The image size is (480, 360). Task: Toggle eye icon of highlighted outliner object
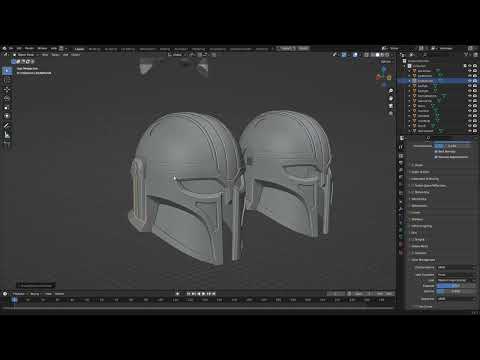(x=470, y=81)
